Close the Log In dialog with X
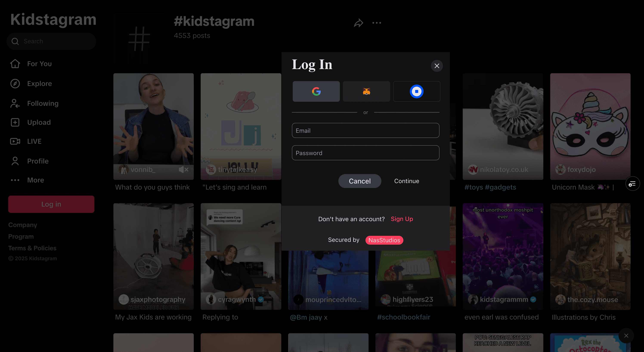The width and height of the screenshot is (644, 352). pos(437,66)
